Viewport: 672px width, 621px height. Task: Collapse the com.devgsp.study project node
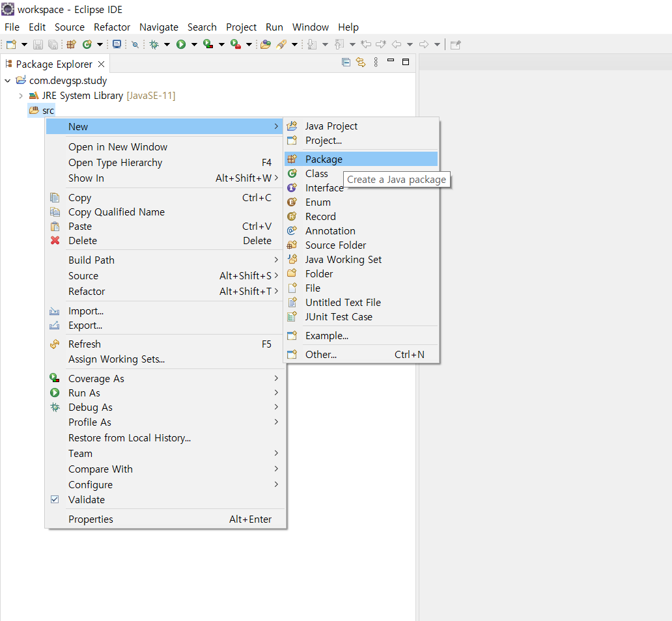(8, 81)
